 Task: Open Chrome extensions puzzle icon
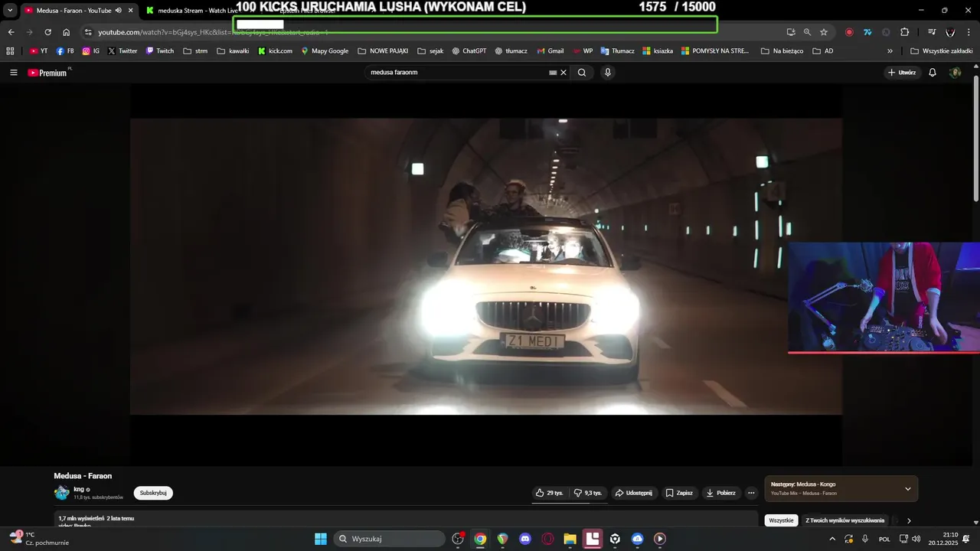(905, 32)
